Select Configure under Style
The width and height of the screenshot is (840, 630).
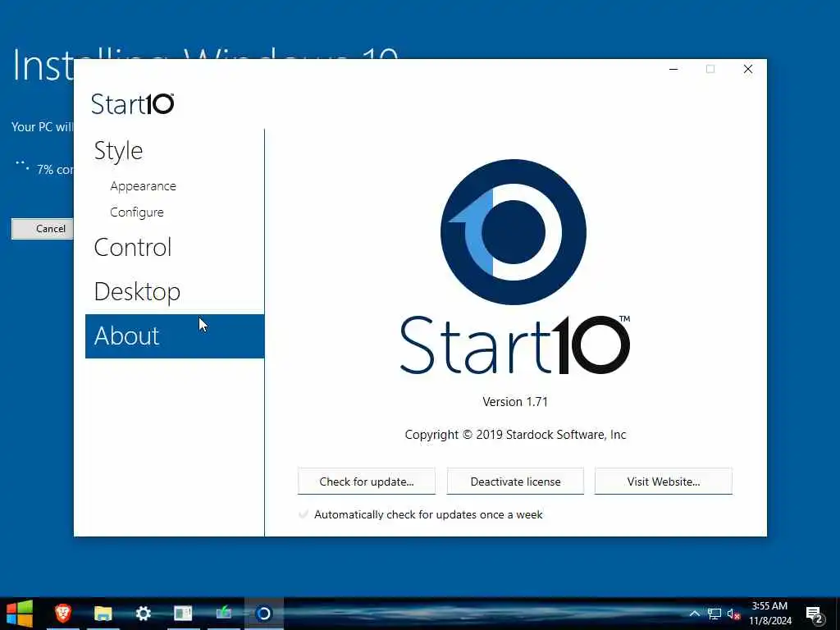coord(137,212)
